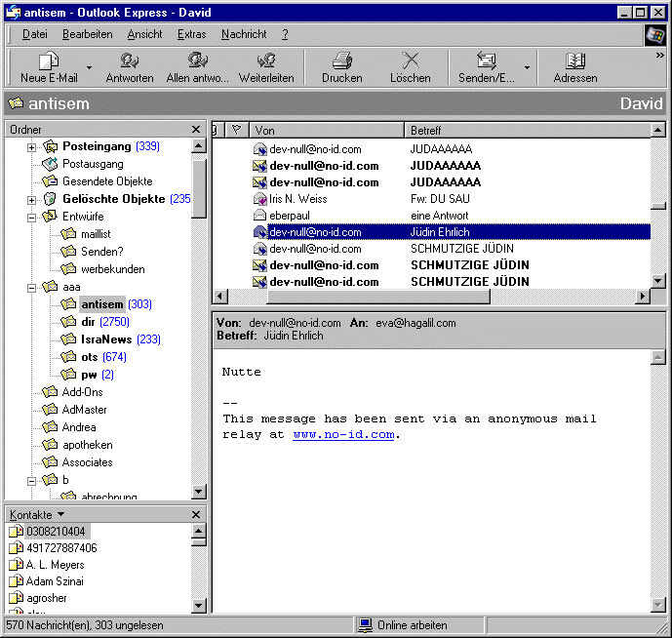The height and width of the screenshot is (638, 672).
Task: Click the Senden/Empfangen icon
Action: point(486,60)
